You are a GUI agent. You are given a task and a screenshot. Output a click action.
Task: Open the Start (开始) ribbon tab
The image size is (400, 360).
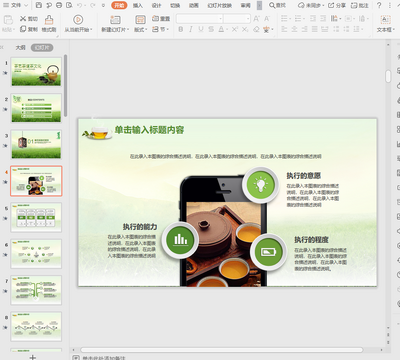[119, 5]
